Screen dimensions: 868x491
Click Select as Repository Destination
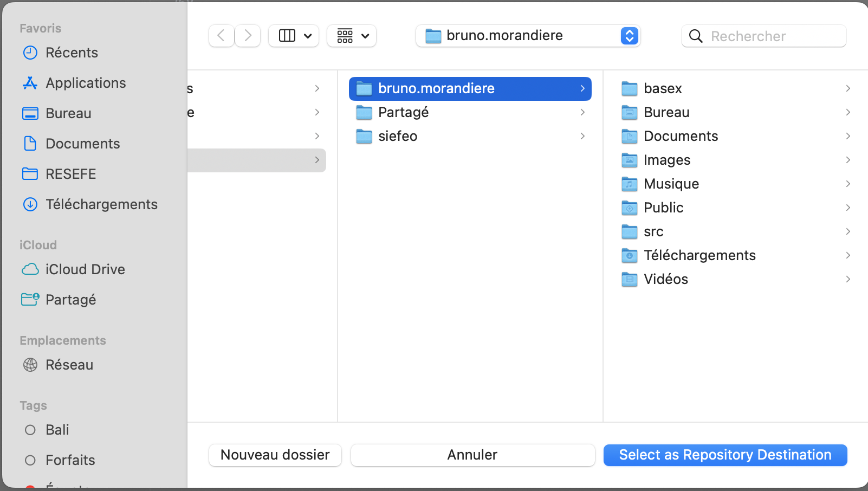pyautogui.click(x=725, y=455)
